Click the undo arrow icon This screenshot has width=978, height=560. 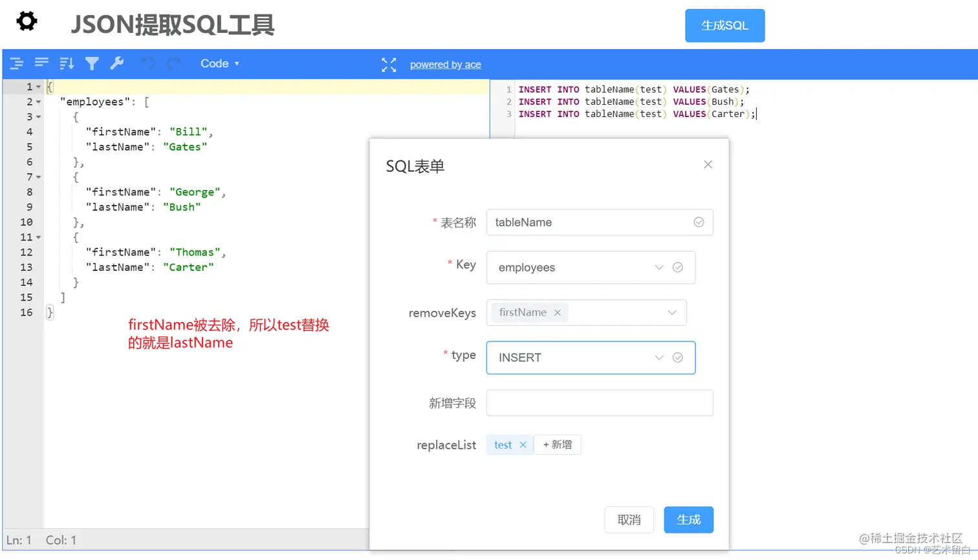pyautogui.click(x=148, y=63)
